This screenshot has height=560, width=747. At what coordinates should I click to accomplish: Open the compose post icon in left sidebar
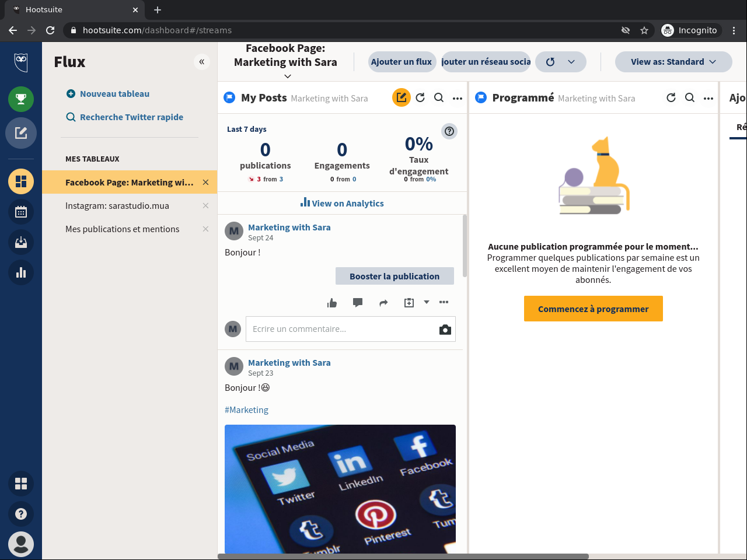tap(21, 133)
